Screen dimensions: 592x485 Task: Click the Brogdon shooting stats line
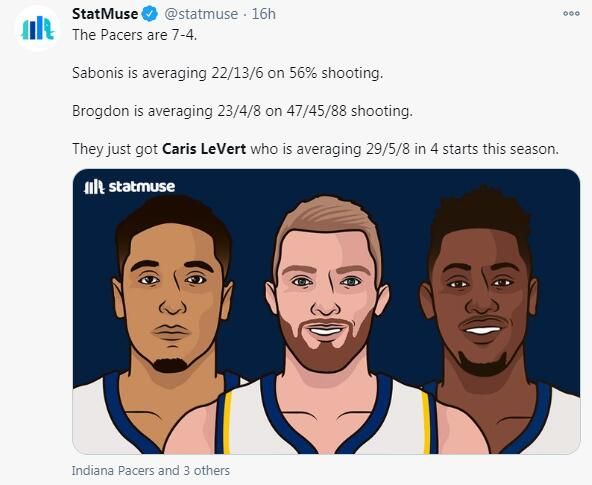[x=242, y=111]
